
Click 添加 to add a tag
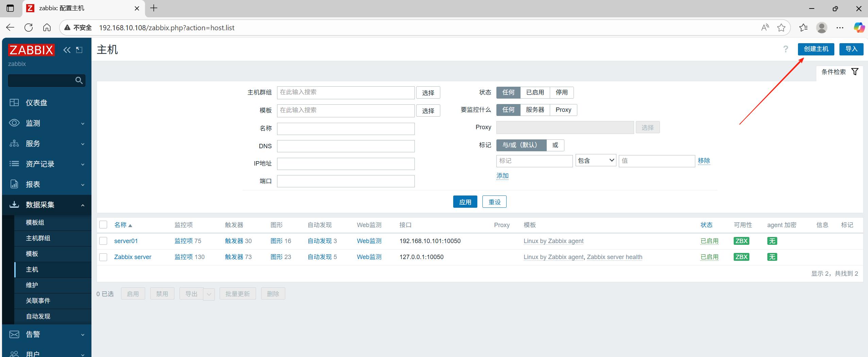(502, 176)
